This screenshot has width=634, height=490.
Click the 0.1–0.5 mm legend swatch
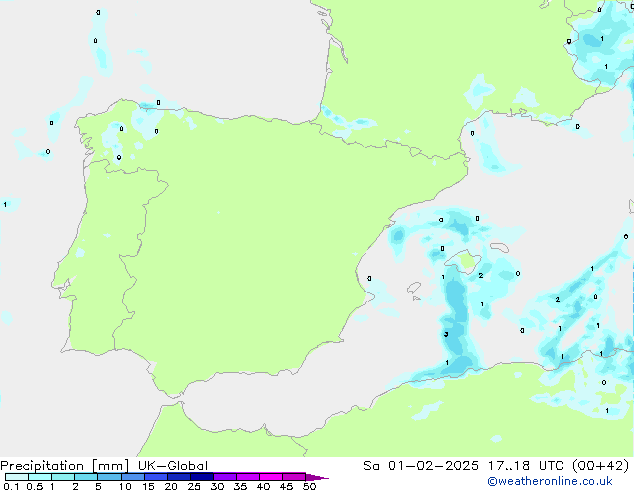tap(17, 477)
